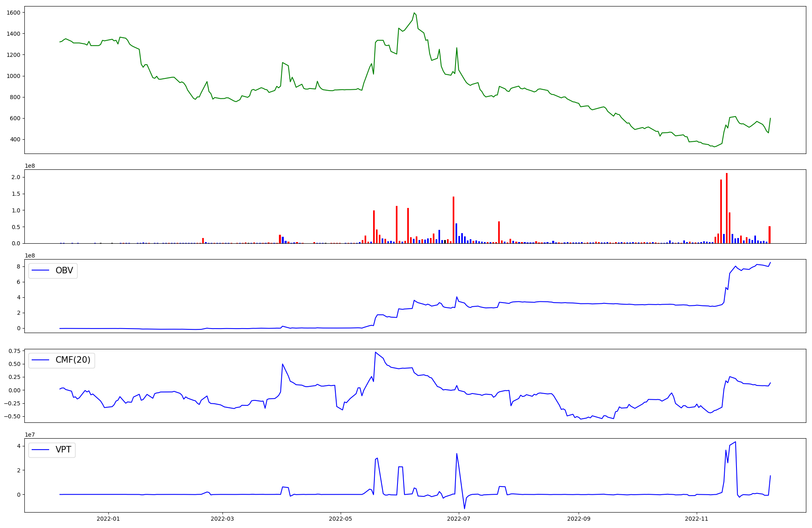The height and width of the screenshot is (528, 812).
Task: Click the 2.0 tick on volume axis
Action: [16, 177]
